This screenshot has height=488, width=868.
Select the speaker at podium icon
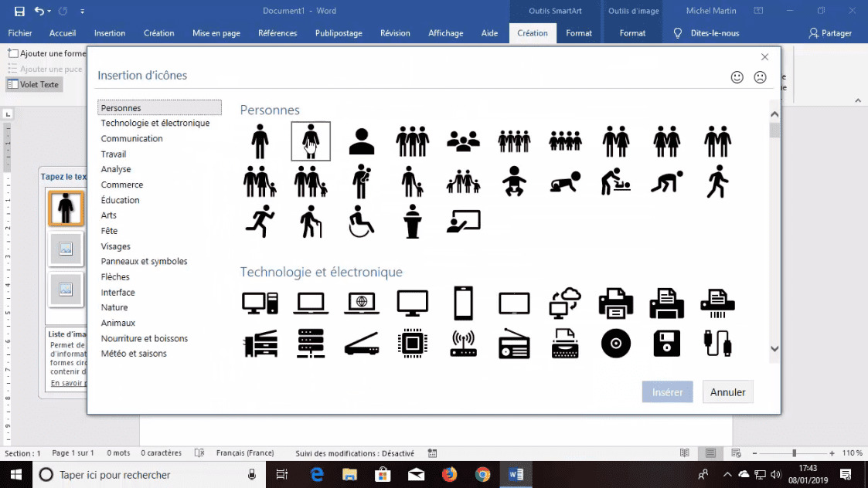(412, 222)
